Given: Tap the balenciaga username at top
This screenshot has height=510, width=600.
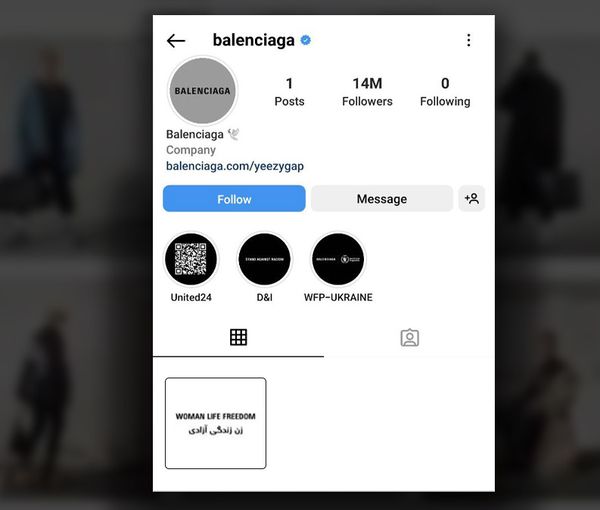Looking at the screenshot, I should 253,40.
